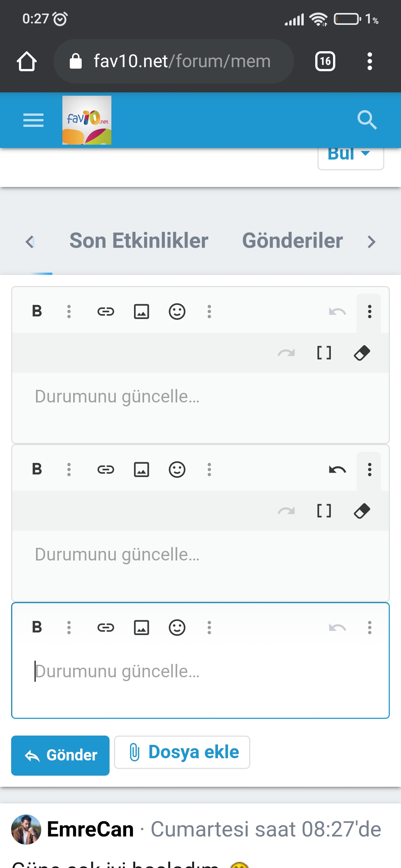Open EmreCan's profile avatar
Image resolution: width=401 pixels, height=868 pixels.
click(26, 829)
